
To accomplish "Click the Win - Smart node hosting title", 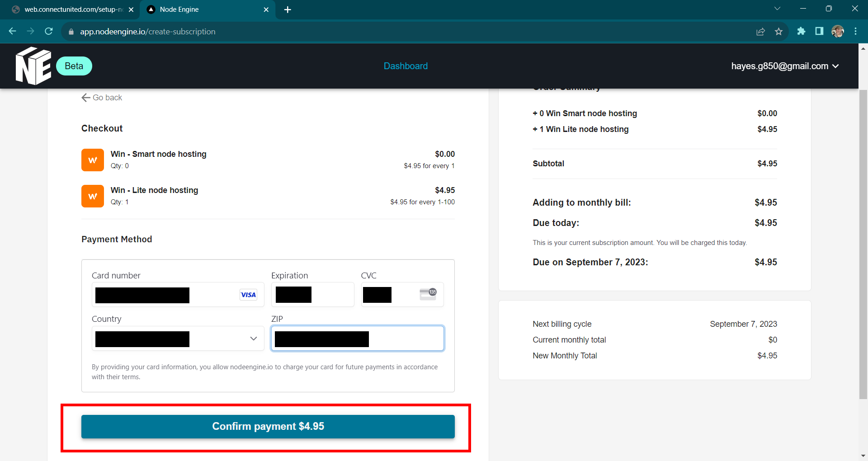I will point(158,154).
